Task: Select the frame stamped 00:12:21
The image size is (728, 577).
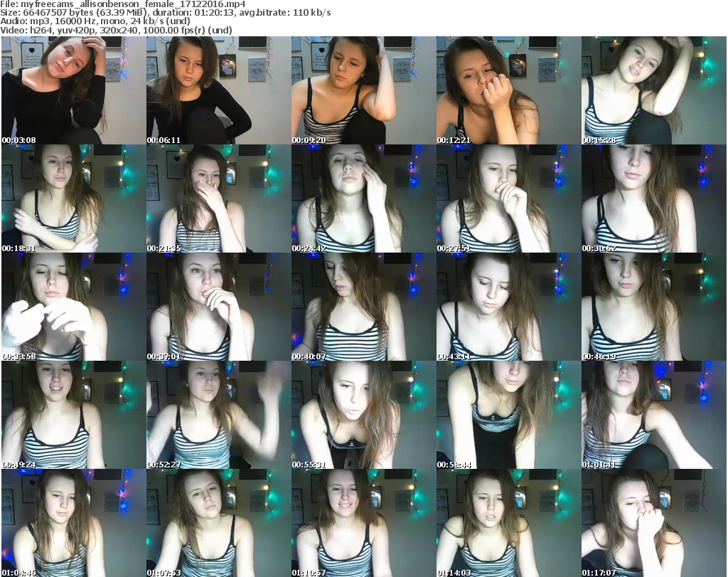Action: click(x=508, y=90)
